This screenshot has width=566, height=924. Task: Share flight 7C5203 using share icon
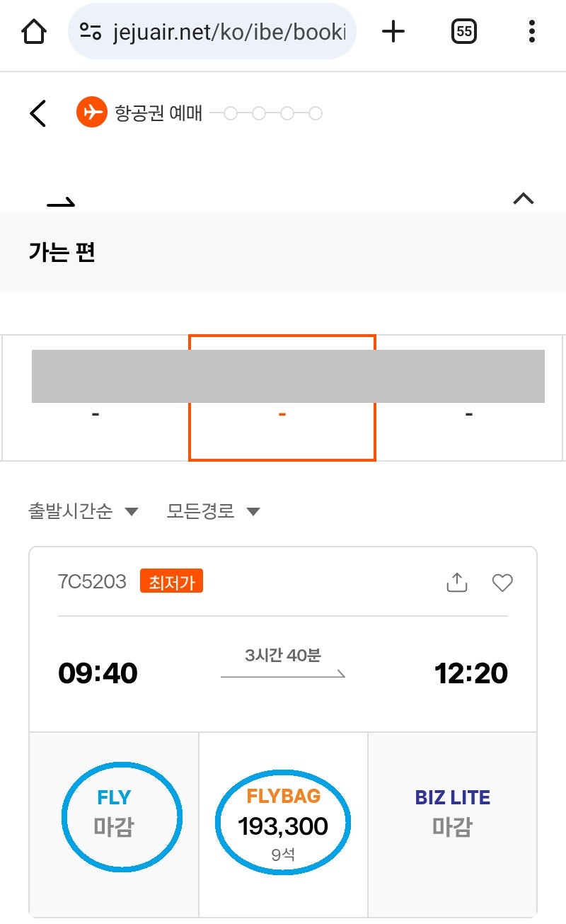[x=457, y=582]
